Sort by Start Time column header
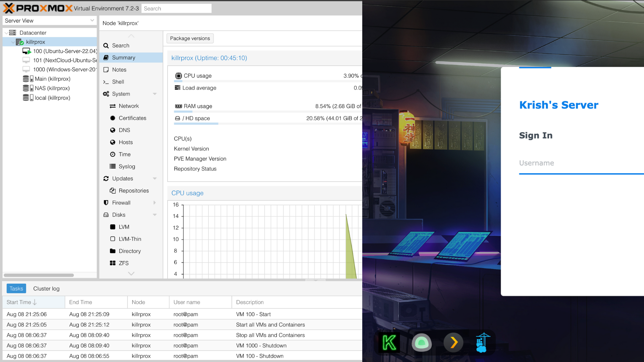 point(34,302)
